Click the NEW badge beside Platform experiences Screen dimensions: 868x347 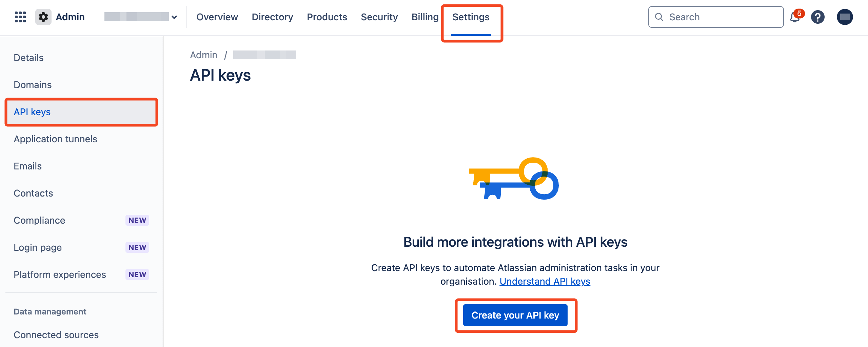(137, 274)
